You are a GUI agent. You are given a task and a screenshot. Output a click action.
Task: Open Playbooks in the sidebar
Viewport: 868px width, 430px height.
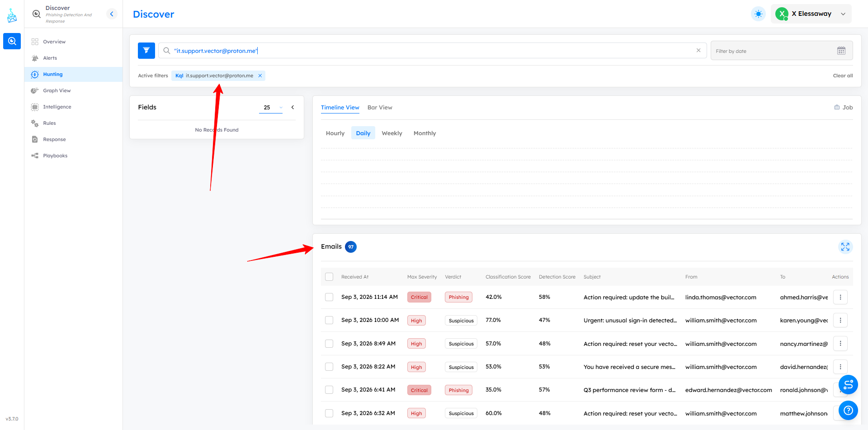(74, 156)
